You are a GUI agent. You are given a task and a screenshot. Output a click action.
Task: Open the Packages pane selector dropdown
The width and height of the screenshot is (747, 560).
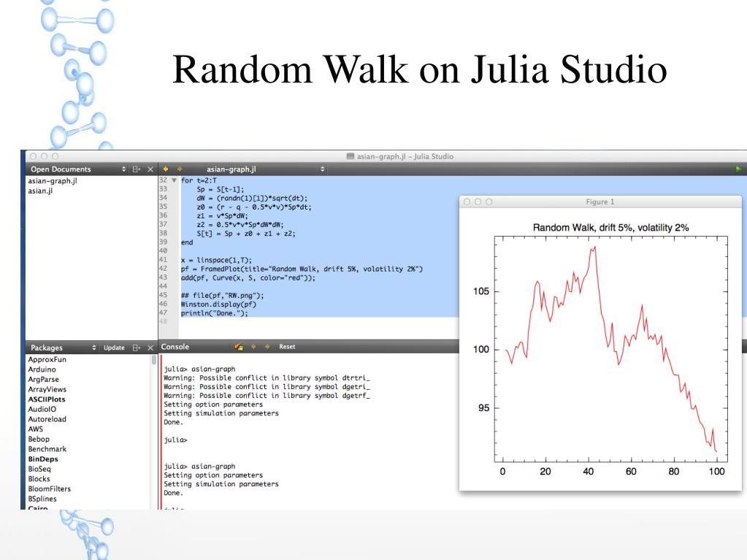(x=94, y=348)
